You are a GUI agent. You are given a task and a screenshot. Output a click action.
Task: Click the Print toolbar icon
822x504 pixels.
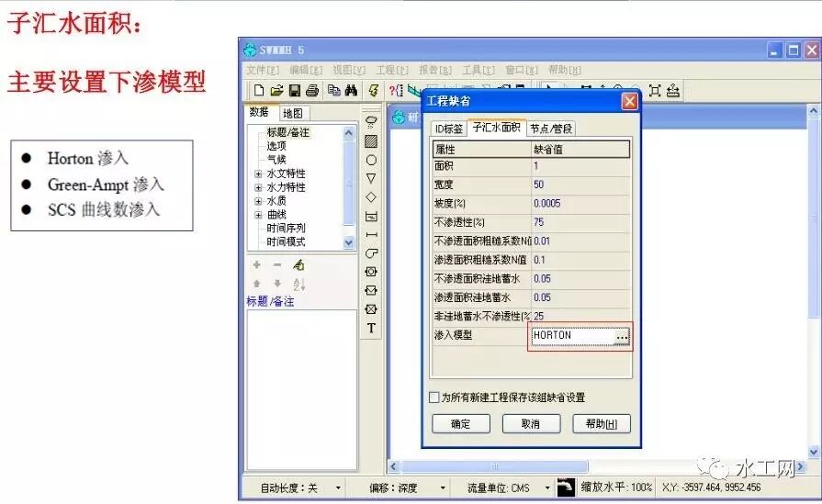click(312, 91)
